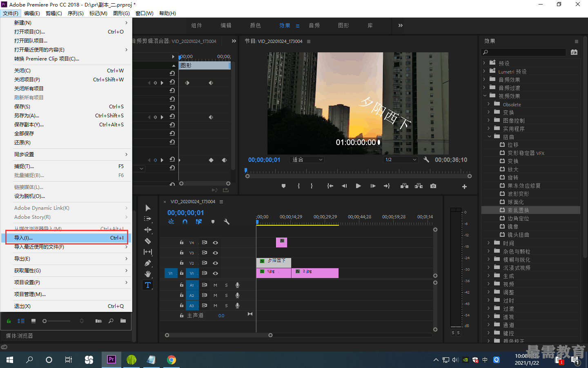Collapse the 视频效果 folder
This screenshot has width=588, height=368.
[485, 96]
